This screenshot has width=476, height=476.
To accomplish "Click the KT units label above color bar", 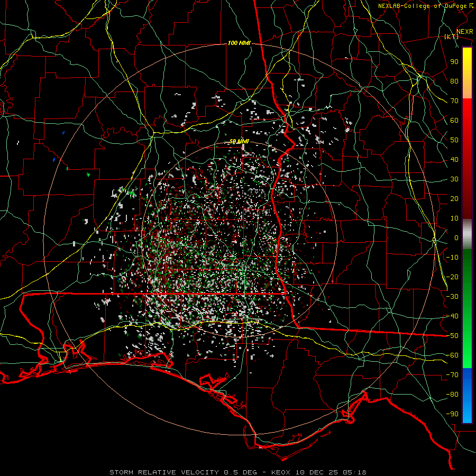I will (x=451, y=36).
